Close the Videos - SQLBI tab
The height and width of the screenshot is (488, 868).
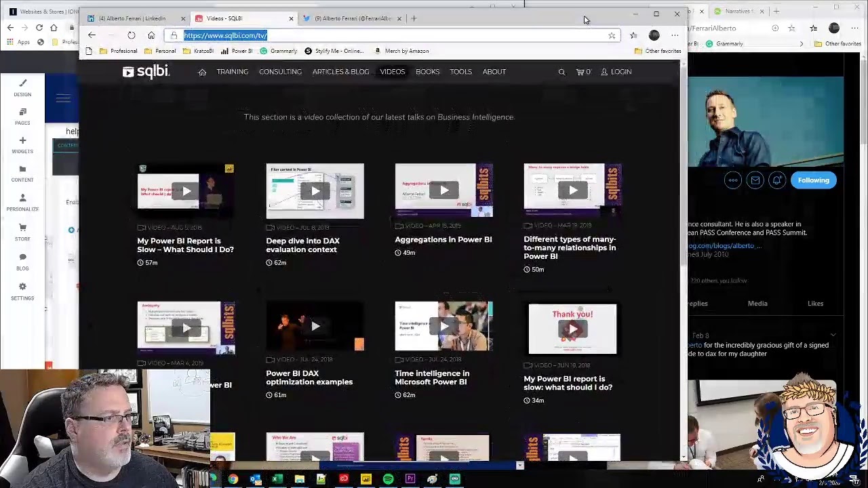(x=291, y=18)
